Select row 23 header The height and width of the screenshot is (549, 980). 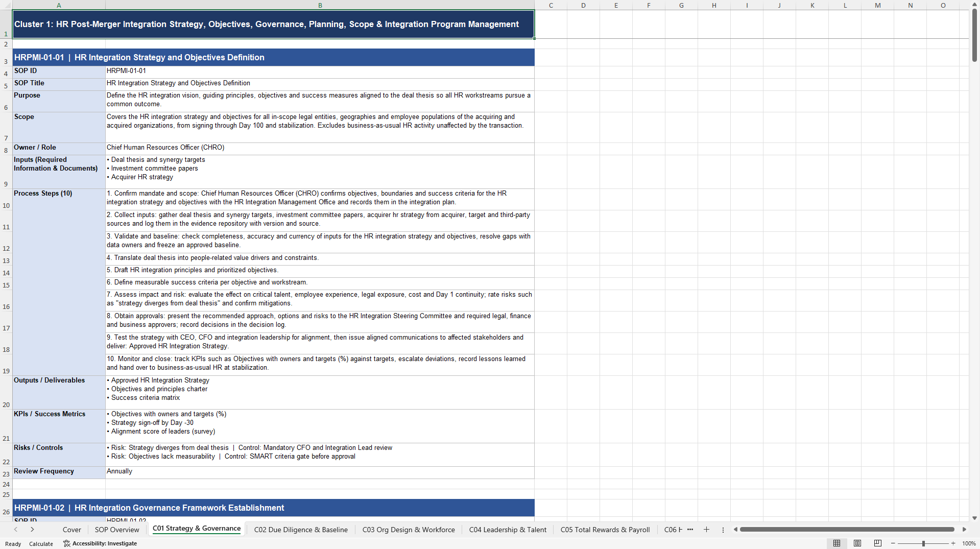click(x=6, y=472)
